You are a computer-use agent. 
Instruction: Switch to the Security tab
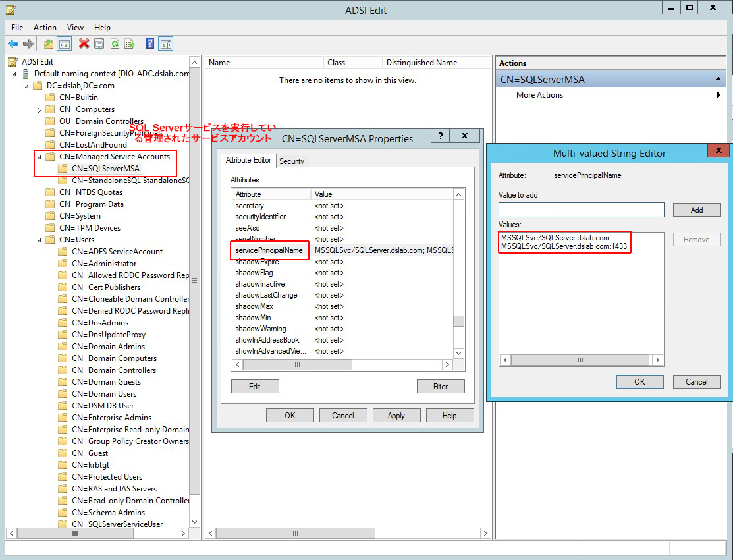[x=291, y=161]
